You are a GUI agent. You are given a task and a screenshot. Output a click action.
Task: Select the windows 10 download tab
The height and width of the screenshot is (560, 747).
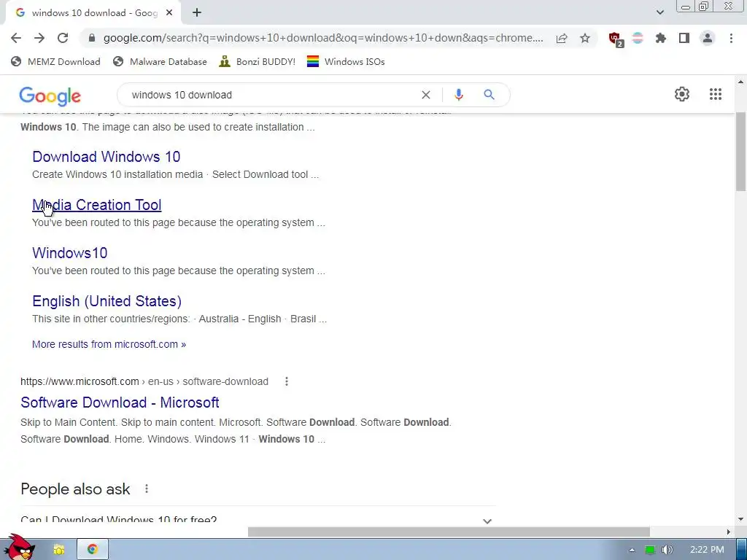click(93, 13)
